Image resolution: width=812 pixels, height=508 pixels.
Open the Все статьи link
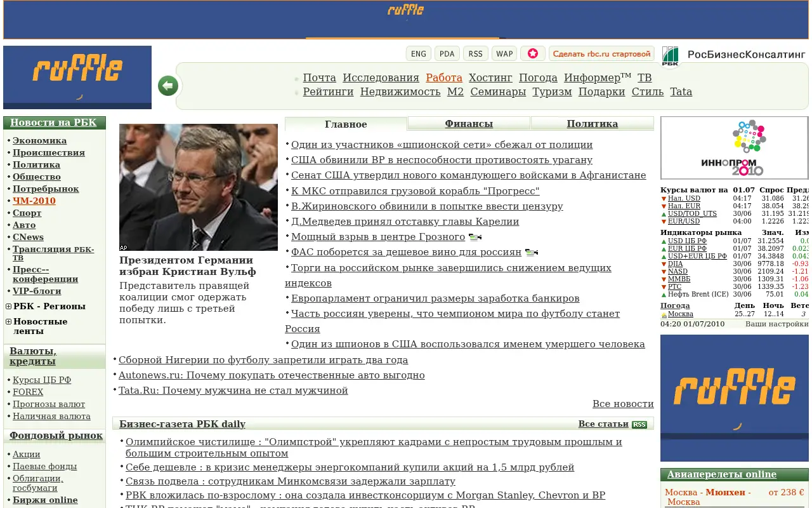(x=603, y=424)
